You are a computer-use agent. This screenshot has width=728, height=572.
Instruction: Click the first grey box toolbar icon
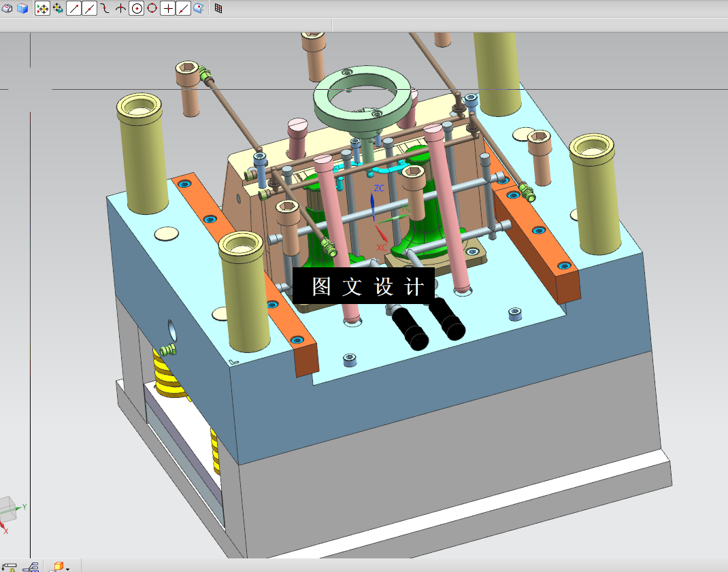(x=7, y=8)
